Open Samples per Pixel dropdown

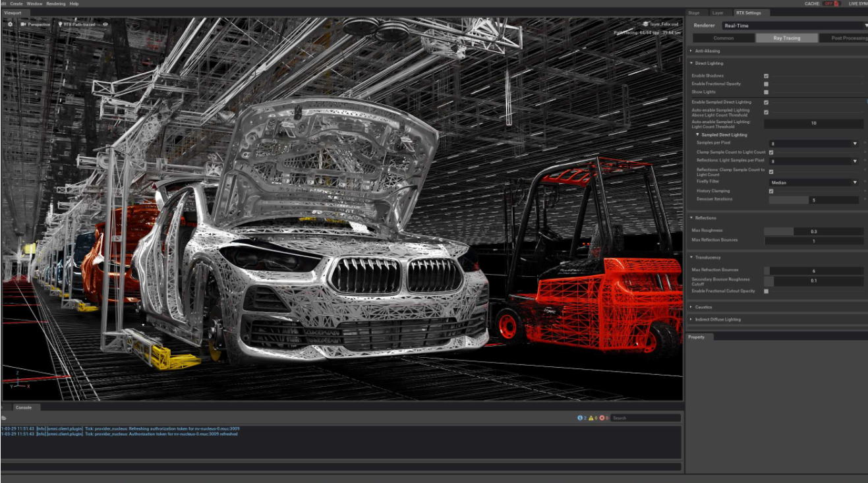point(814,143)
